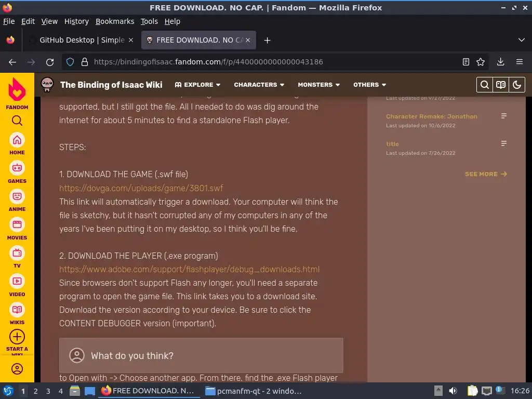Open the Edit menu
Image resolution: width=532 pixels, height=399 pixels.
[28, 21]
